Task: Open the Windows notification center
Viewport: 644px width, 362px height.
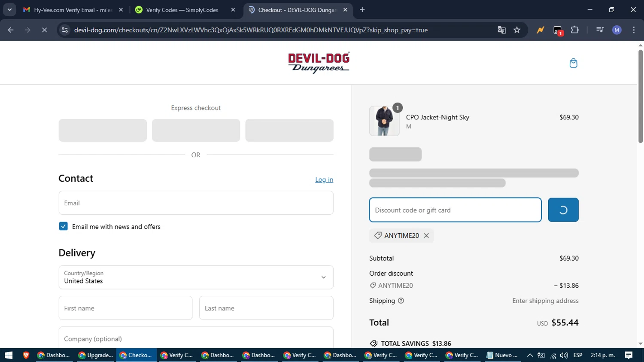Action: [629, 355]
